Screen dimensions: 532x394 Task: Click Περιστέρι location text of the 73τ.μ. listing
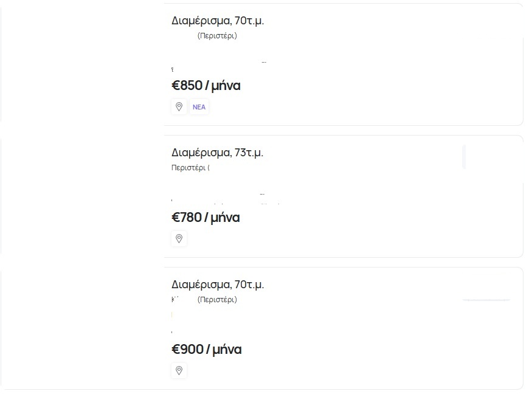tap(190, 168)
